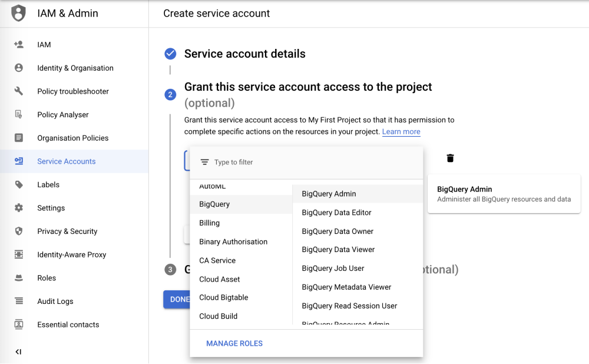Viewport: 589px width, 364px height.
Task: Open Service Accounts in the sidebar
Action: tap(66, 161)
